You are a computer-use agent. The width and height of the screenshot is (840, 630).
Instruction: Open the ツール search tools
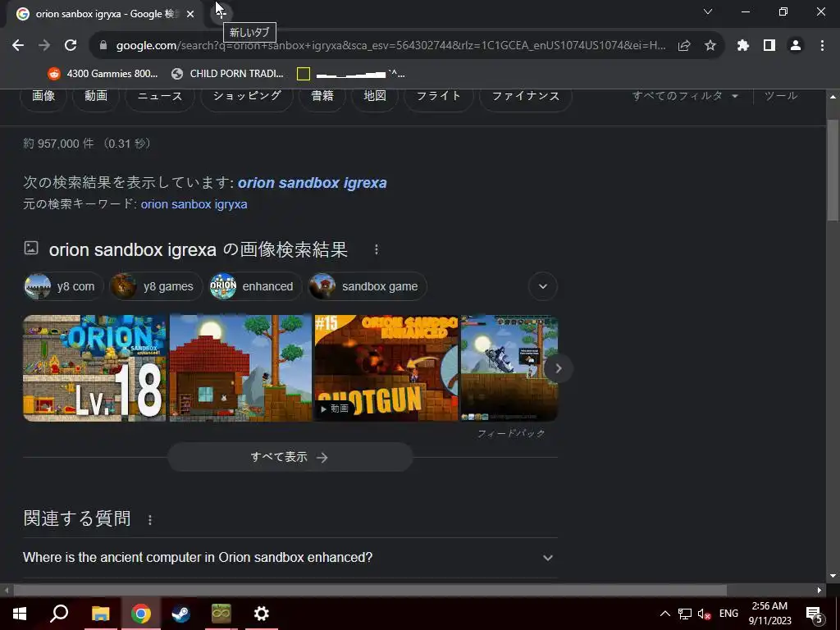click(x=781, y=96)
